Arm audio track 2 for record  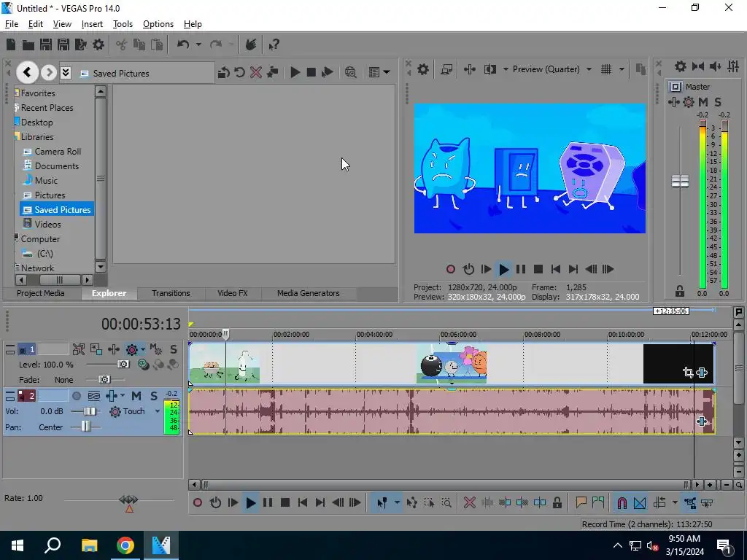76,396
